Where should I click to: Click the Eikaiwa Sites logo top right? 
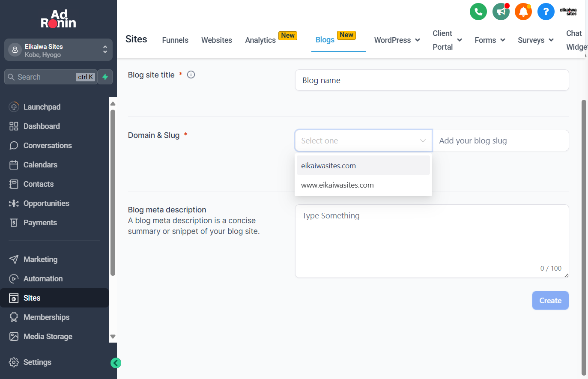(x=568, y=12)
